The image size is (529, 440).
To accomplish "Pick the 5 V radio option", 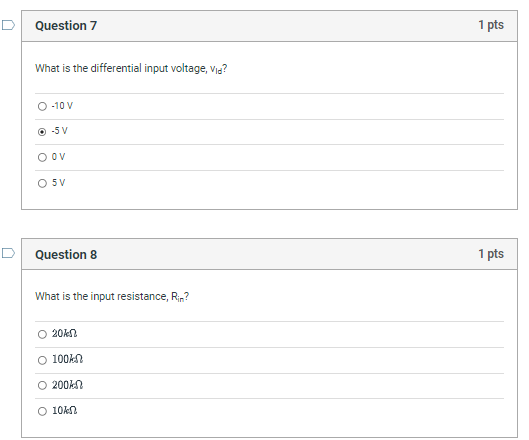I will coord(42,183).
